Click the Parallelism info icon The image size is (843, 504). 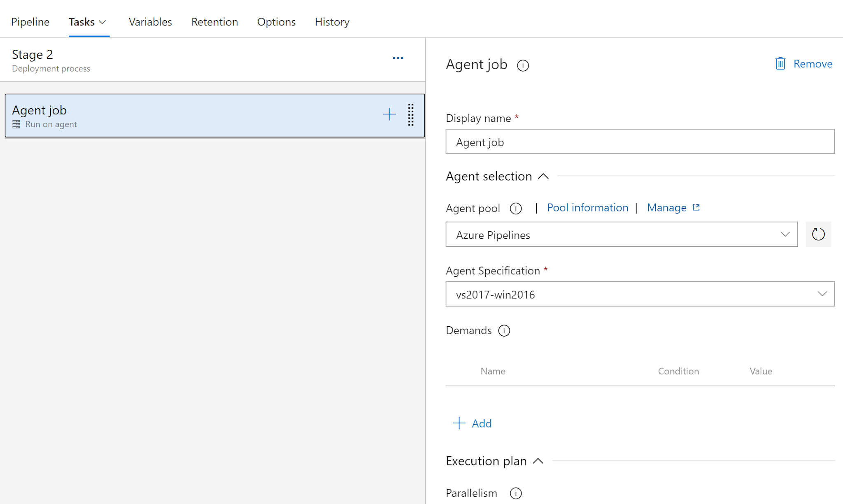click(x=515, y=493)
